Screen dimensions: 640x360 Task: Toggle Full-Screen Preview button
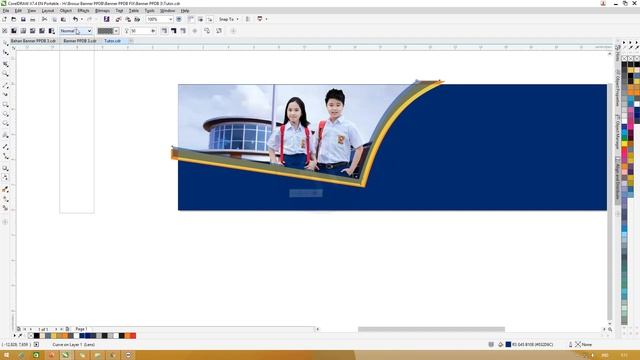coord(179,19)
